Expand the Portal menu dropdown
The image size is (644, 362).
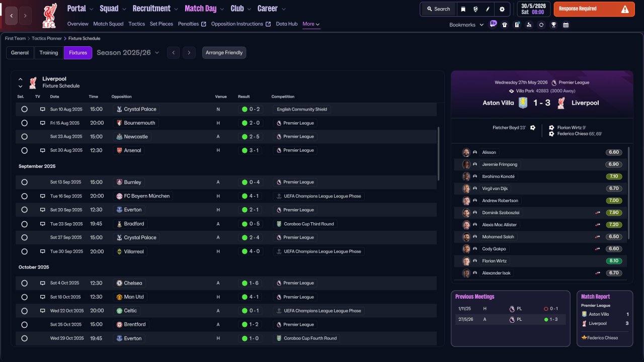pos(91,9)
